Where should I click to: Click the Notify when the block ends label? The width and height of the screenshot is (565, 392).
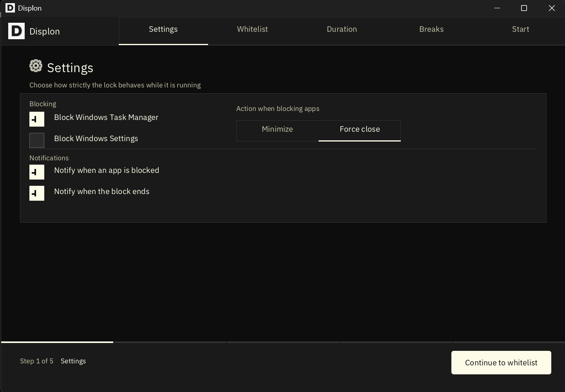click(x=102, y=192)
